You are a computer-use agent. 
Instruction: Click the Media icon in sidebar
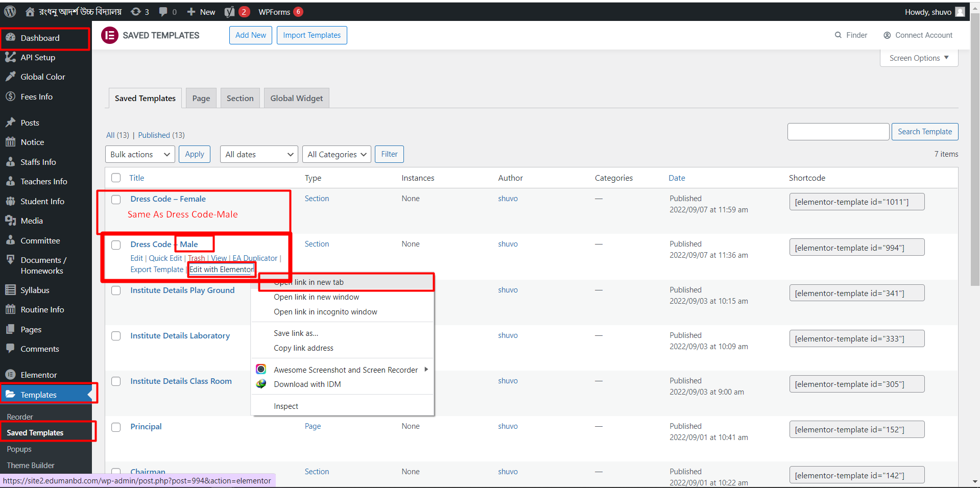[10, 221]
